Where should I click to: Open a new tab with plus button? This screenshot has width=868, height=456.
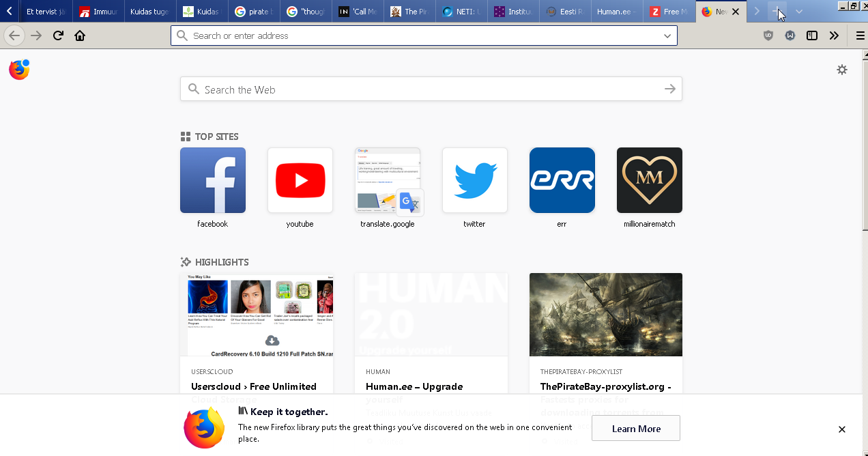pyautogui.click(x=777, y=12)
